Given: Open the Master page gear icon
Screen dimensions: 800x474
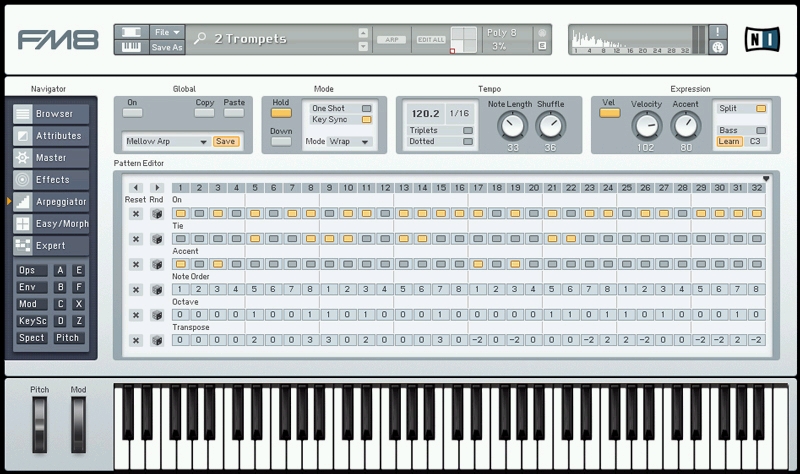Looking at the screenshot, I should click(22, 158).
